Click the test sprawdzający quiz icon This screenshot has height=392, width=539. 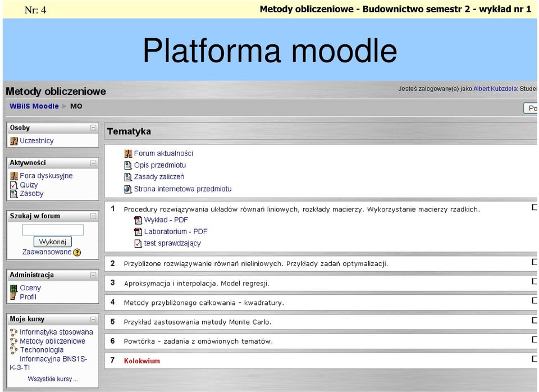[138, 243]
